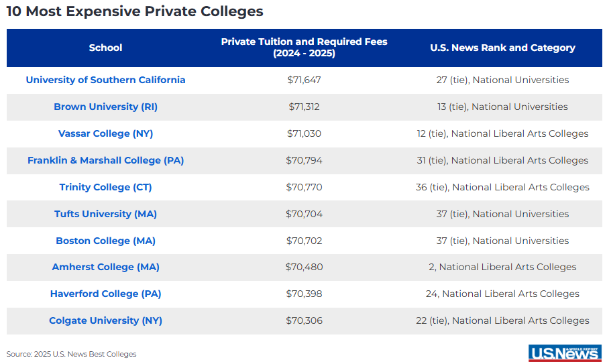Image resolution: width=607 pixels, height=364 pixels.
Task: Click the 10 Most Expensive Private Colleges title
Action: (135, 11)
